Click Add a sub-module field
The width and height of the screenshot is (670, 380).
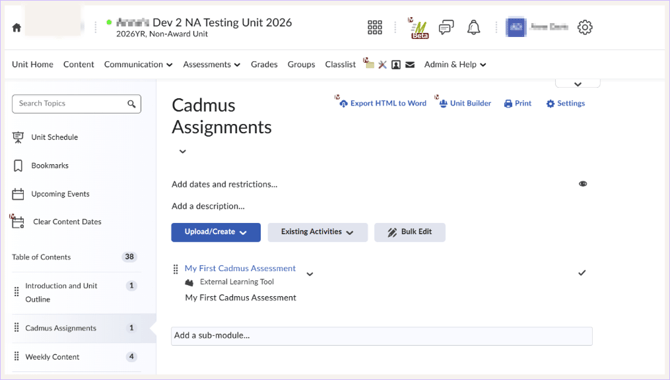pyautogui.click(x=382, y=336)
